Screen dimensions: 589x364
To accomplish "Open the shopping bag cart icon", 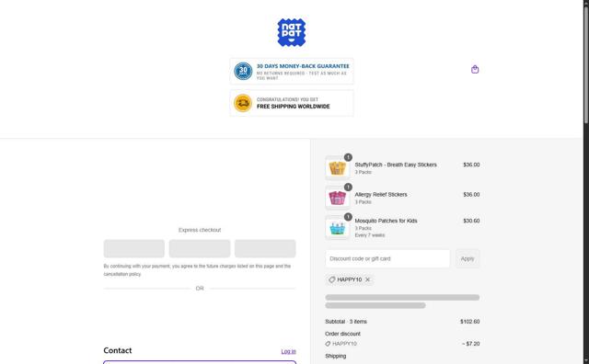I will pyautogui.click(x=475, y=70).
